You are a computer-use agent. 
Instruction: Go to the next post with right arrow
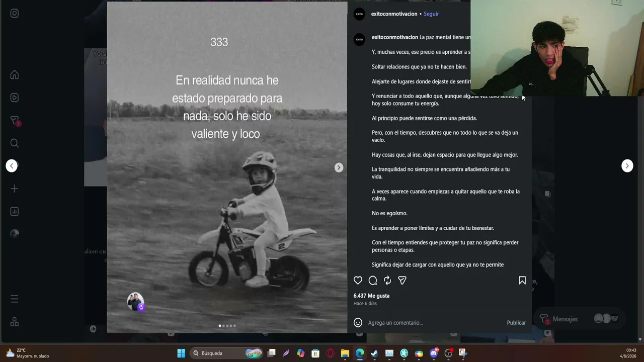pos(627,166)
